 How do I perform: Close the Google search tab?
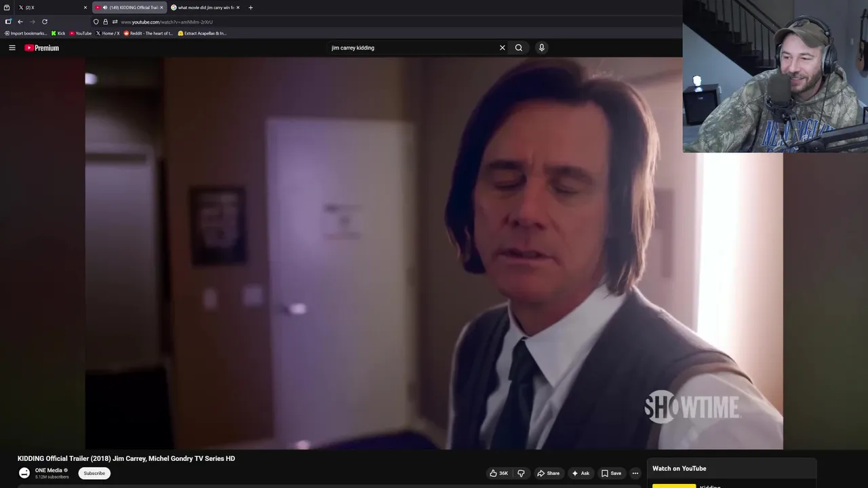(238, 7)
